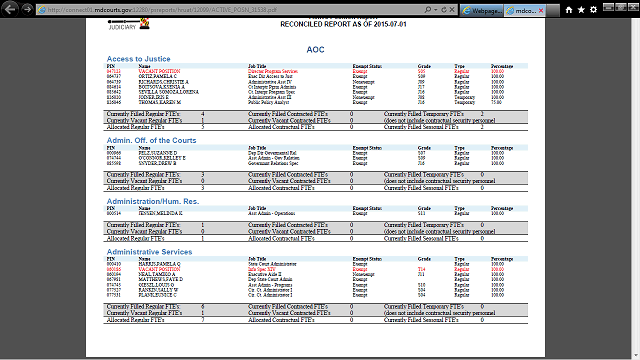Click the THOMAS, KAREN M name
The width and height of the screenshot is (640, 360).
pos(160,102)
